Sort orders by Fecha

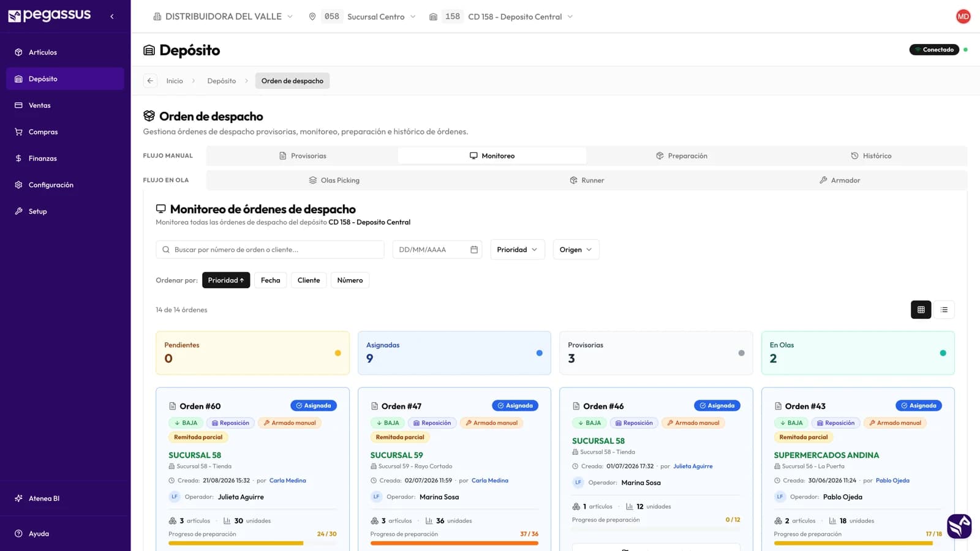[x=270, y=280]
